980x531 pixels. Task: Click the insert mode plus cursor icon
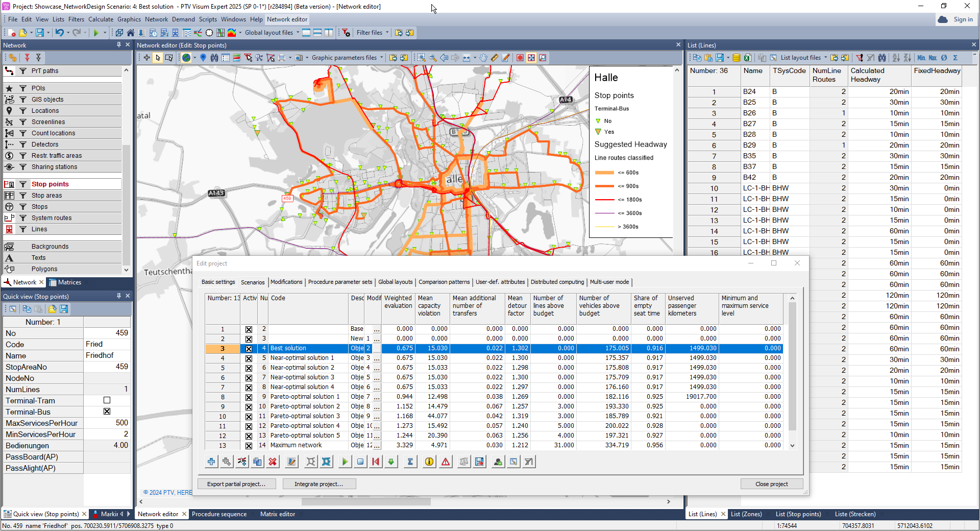pyautogui.click(x=146, y=58)
